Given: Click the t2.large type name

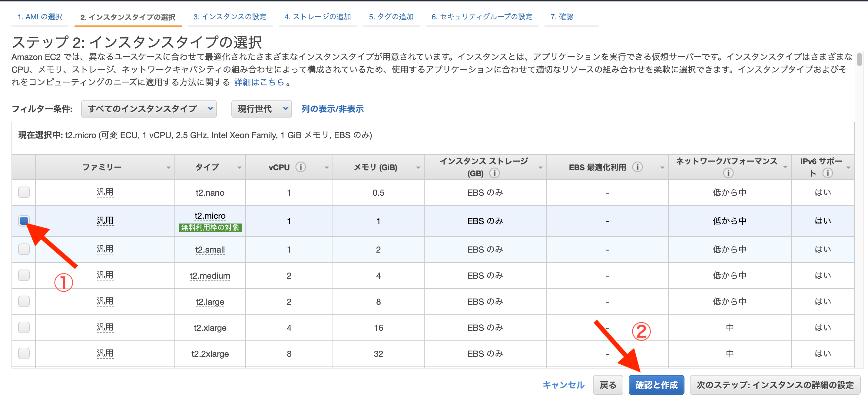Looking at the screenshot, I should (210, 302).
